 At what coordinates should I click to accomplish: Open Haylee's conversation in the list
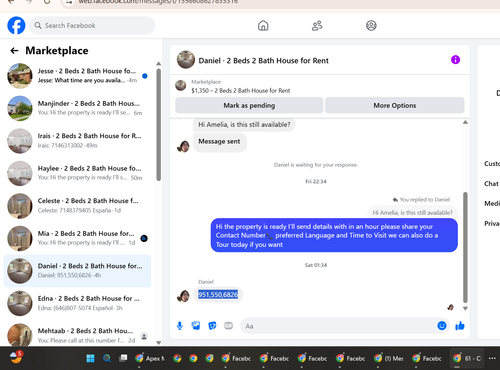(77, 173)
